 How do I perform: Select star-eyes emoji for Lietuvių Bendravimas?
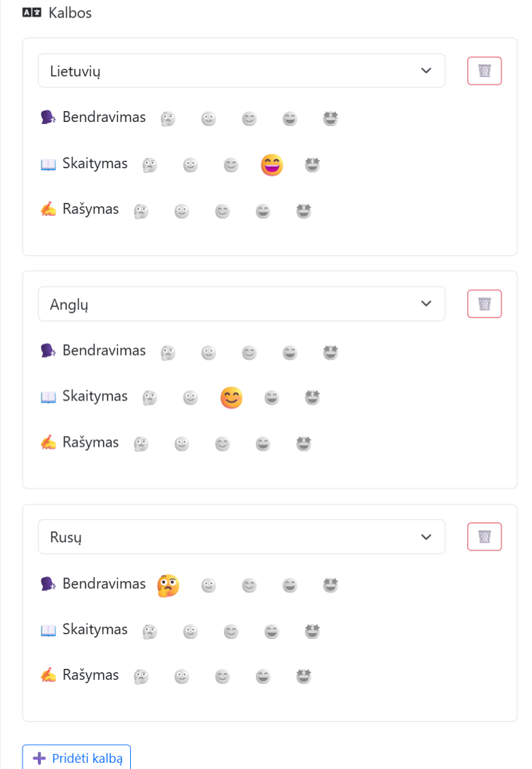pos(330,119)
